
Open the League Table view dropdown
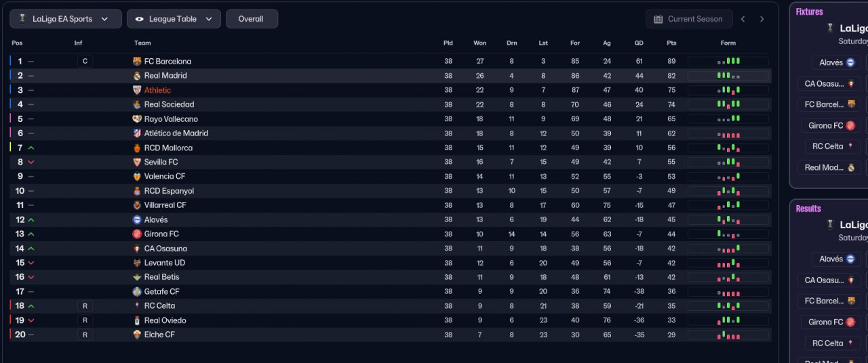[174, 19]
